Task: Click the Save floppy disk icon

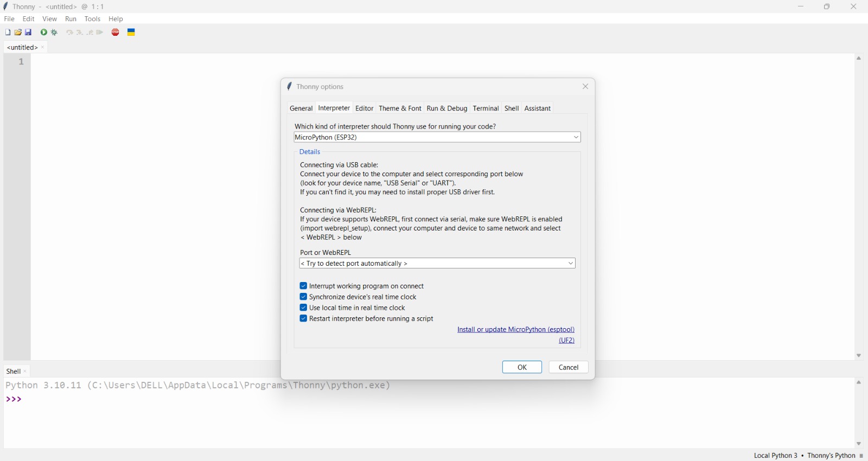Action: [x=28, y=33]
